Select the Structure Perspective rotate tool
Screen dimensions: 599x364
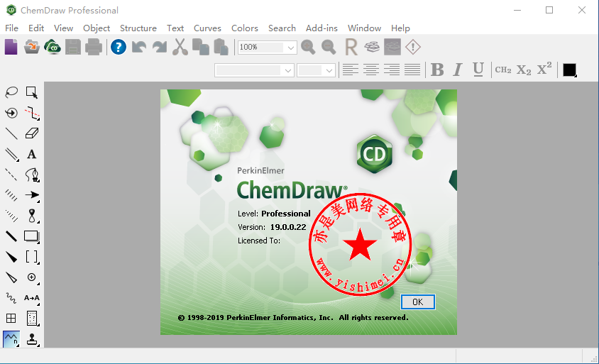(x=11, y=113)
